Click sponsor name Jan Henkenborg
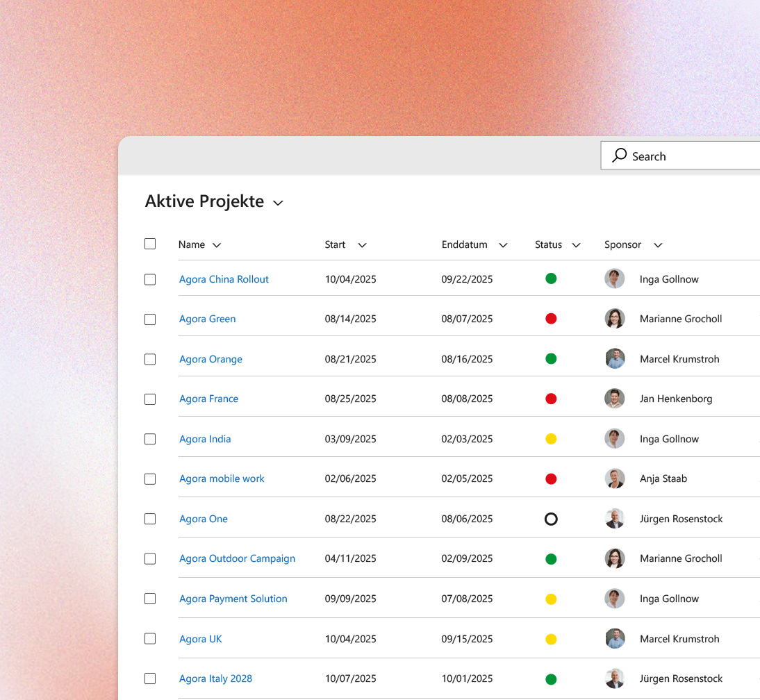The height and width of the screenshot is (700, 760). tap(676, 399)
